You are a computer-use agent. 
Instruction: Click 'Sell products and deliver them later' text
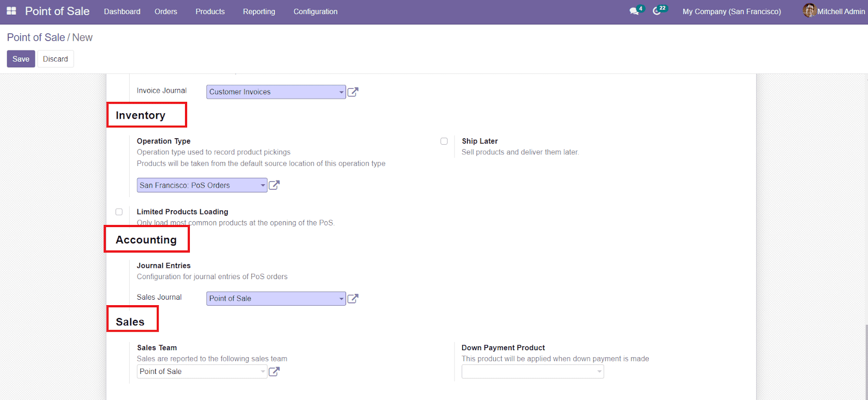[520, 152]
